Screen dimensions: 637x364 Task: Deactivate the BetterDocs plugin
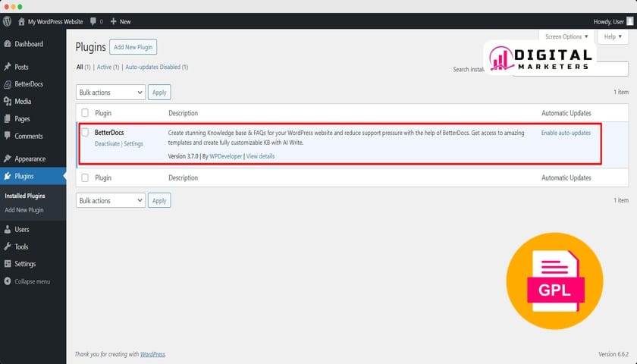click(107, 144)
